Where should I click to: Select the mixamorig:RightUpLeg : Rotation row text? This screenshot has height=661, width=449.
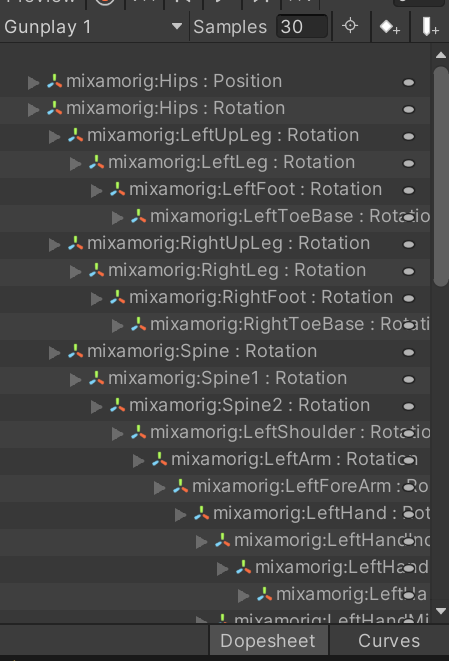pos(229,243)
